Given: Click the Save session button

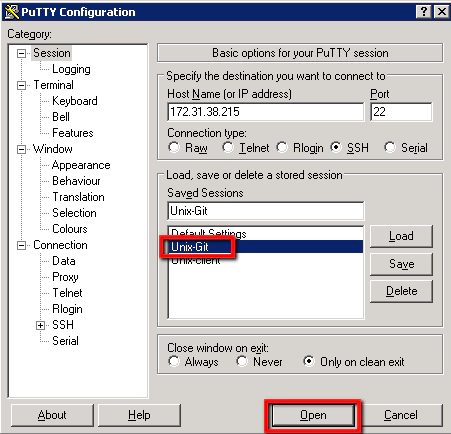Looking at the screenshot, I should coord(401,264).
